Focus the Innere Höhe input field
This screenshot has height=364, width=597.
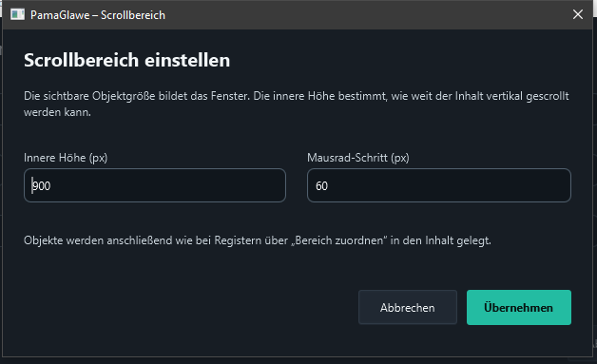[x=155, y=185]
